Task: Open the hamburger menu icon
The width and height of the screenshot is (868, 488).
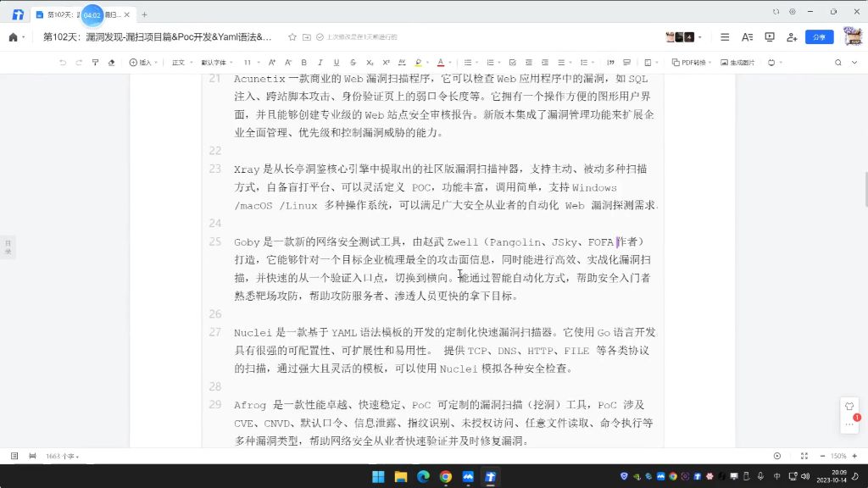Action: click(x=725, y=37)
